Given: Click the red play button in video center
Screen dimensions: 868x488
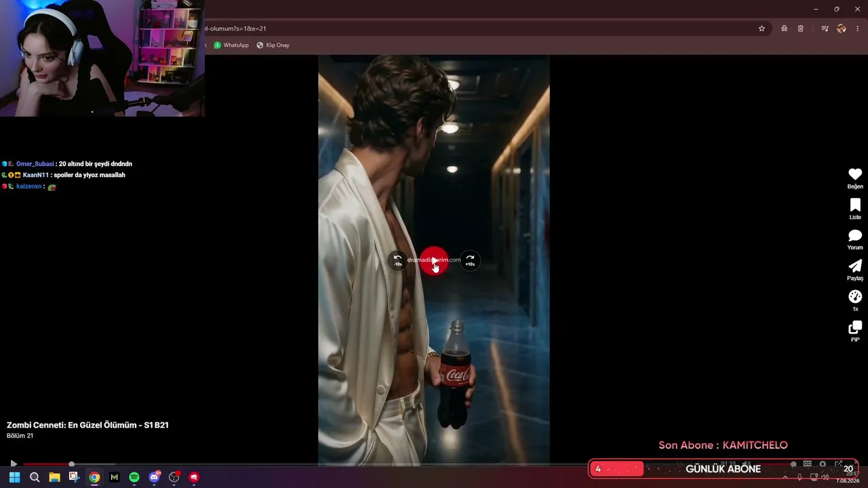Looking at the screenshot, I should pos(434,261).
